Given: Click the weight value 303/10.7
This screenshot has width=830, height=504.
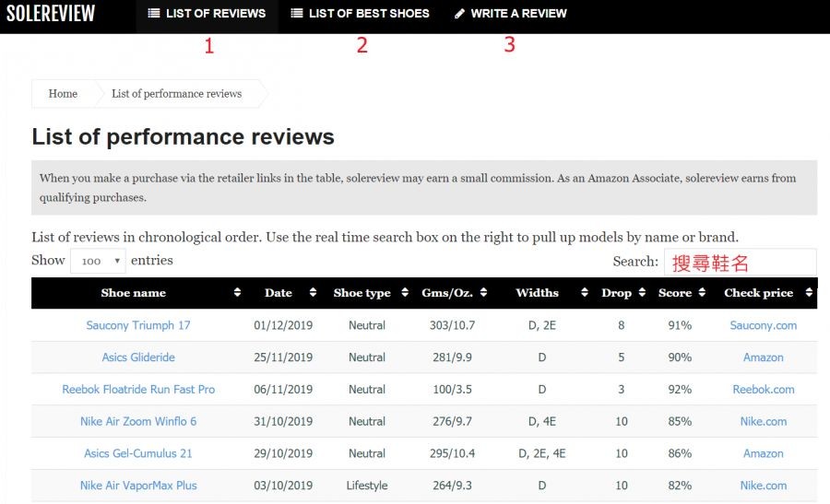Looking at the screenshot, I should [452, 325].
